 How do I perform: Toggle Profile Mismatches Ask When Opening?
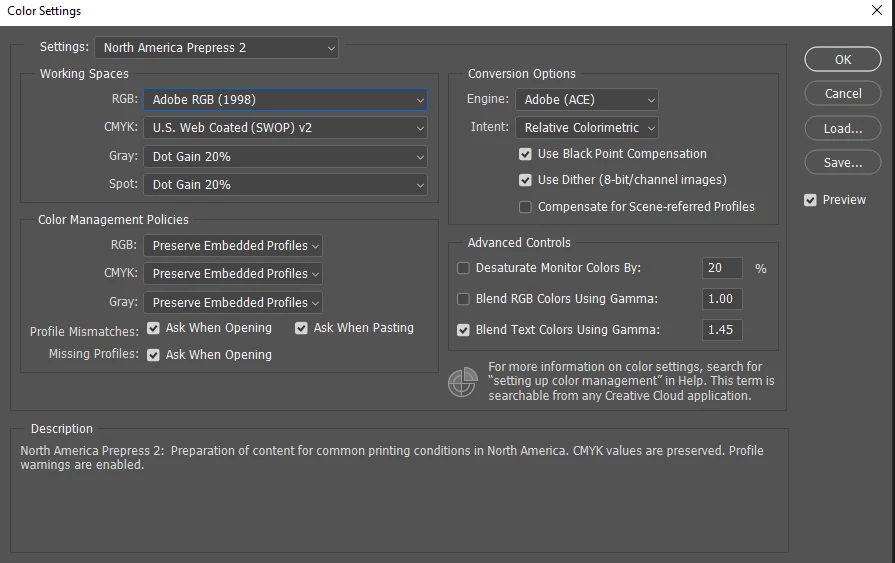tap(153, 328)
